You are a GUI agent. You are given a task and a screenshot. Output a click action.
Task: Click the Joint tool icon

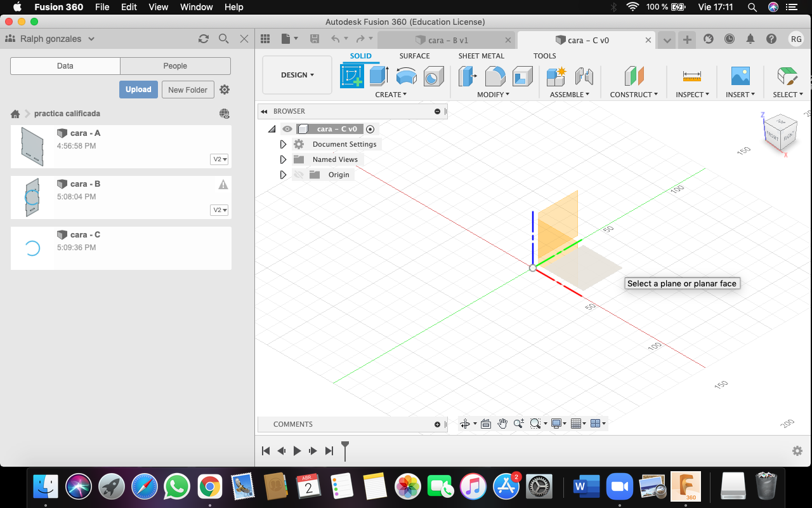pyautogui.click(x=584, y=76)
